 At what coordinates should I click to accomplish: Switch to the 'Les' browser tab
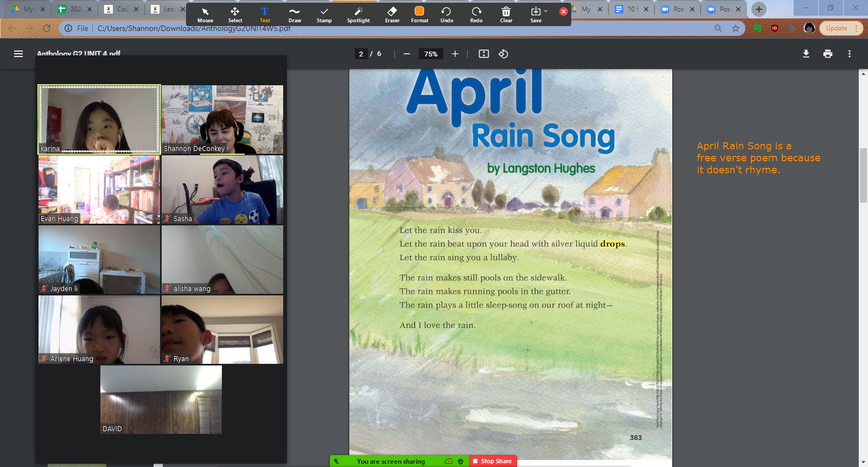pos(167,9)
